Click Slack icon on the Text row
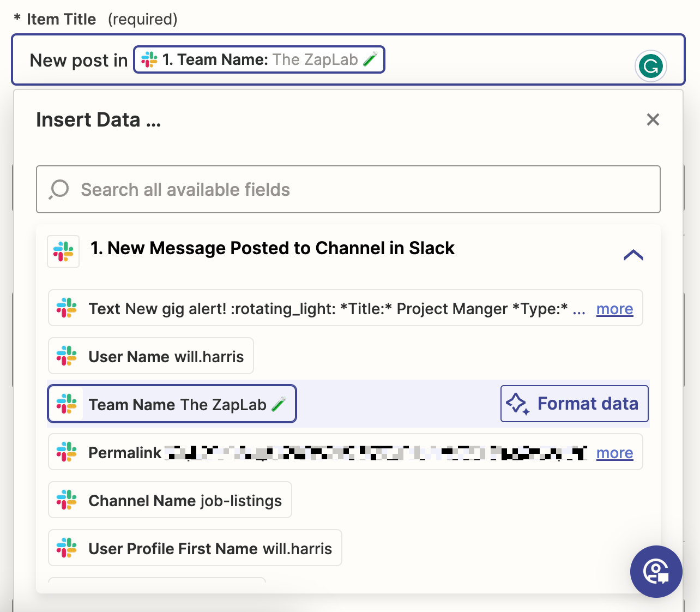Viewport: 700px width, 612px height. coord(67,308)
